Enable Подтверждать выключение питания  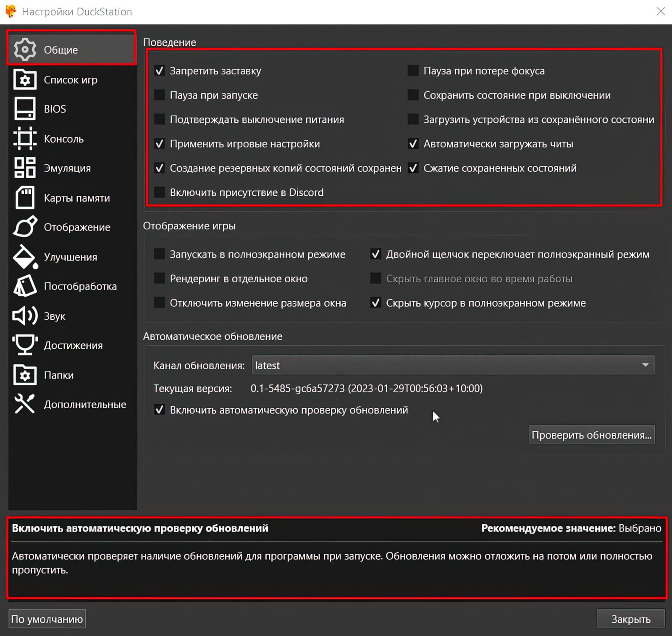click(160, 119)
